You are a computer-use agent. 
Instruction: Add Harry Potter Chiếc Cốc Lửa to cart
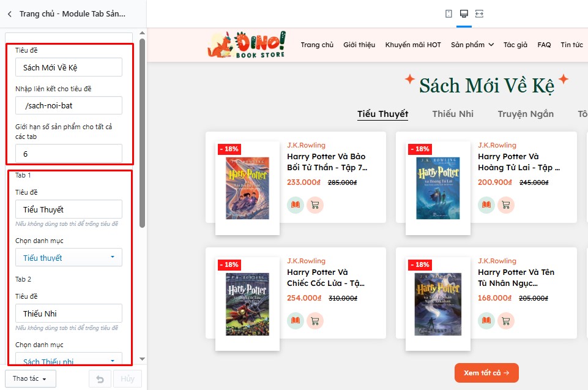point(315,321)
